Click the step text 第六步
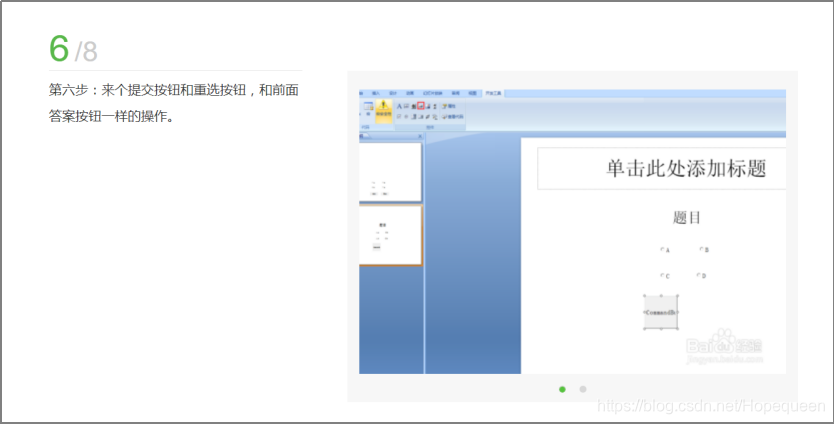Viewport: 834px width, 424px height. [68, 90]
